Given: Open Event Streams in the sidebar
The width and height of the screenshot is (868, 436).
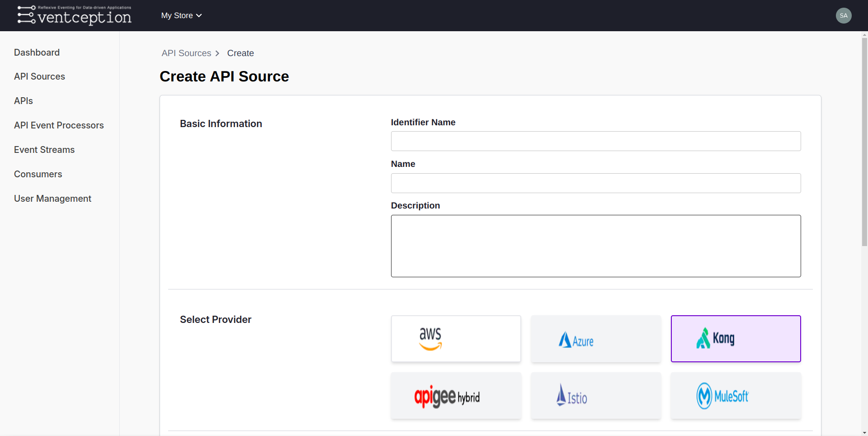Looking at the screenshot, I should [44, 150].
